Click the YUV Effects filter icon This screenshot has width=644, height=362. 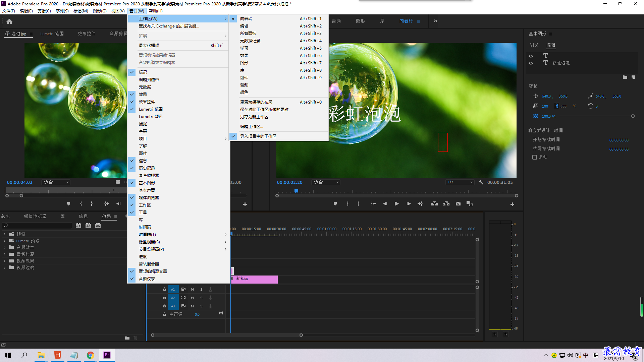(98, 226)
